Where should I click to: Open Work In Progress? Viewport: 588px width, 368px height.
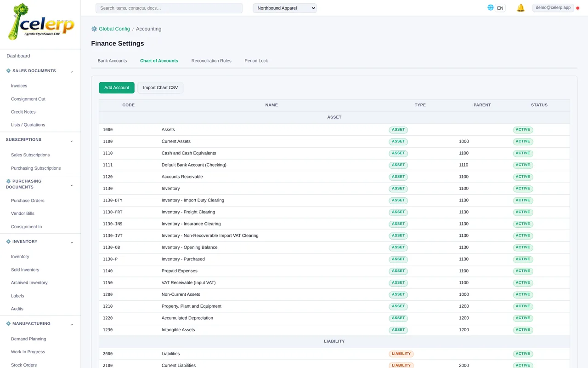pyautogui.click(x=28, y=352)
